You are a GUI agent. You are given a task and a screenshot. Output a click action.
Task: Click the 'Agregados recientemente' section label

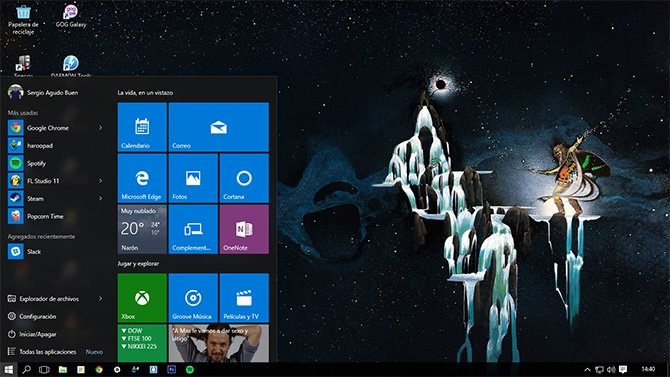point(41,236)
